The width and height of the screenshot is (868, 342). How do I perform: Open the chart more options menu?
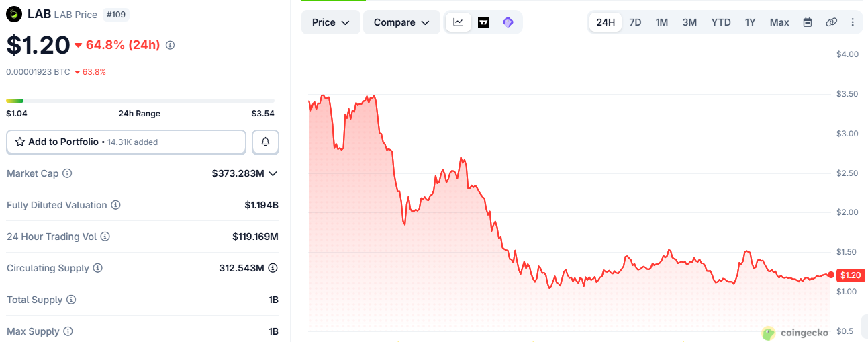853,22
